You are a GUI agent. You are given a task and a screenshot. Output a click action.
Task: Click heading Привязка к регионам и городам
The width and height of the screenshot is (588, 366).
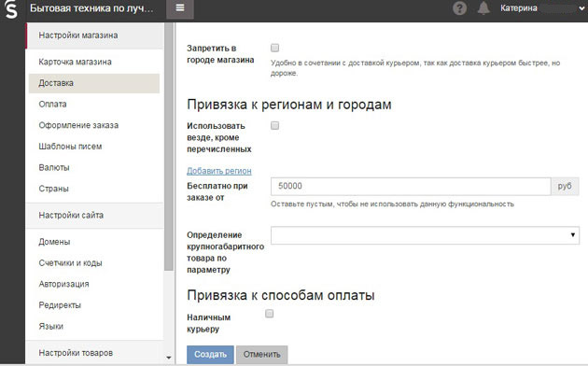tap(289, 105)
